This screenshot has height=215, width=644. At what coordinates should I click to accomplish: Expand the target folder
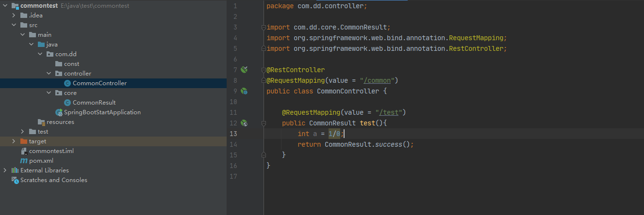(14, 141)
